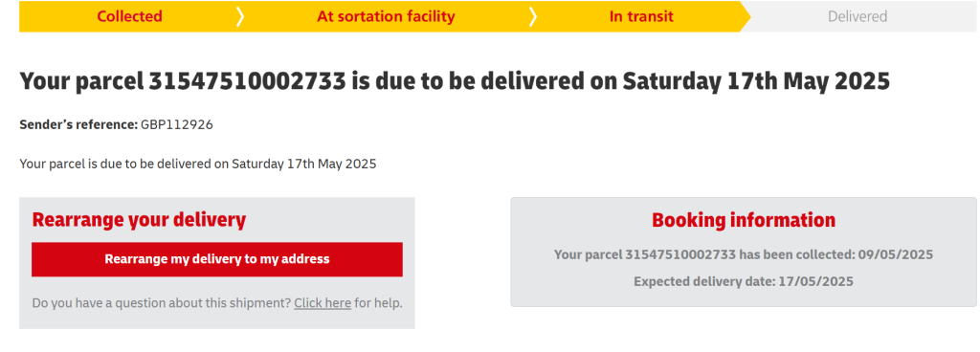Select the collected date 09/05/2025 line

(x=744, y=254)
